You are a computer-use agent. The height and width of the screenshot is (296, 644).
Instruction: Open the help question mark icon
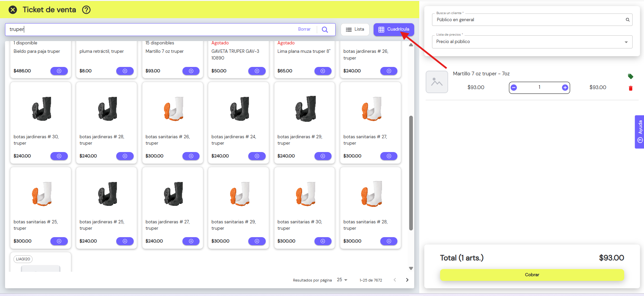(x=86, y=10)
